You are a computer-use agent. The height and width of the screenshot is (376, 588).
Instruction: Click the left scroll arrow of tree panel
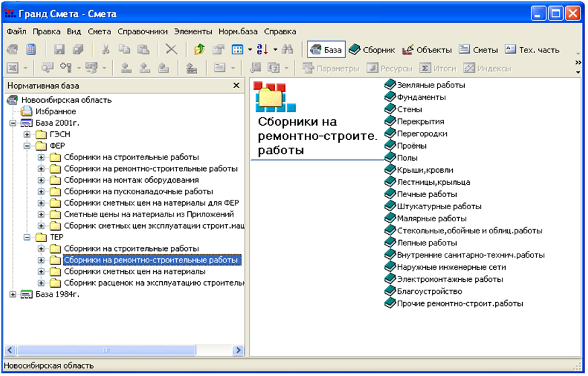pos(10,350)
